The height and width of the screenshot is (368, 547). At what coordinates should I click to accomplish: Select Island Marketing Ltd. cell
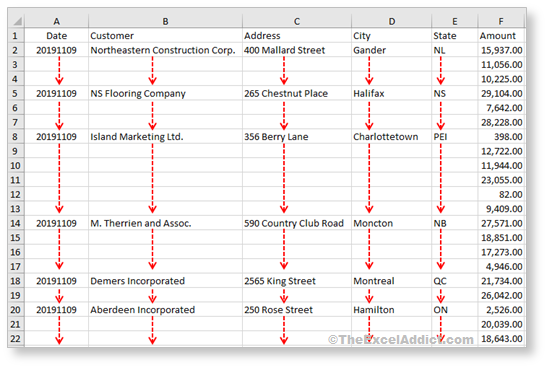point(165,136)
